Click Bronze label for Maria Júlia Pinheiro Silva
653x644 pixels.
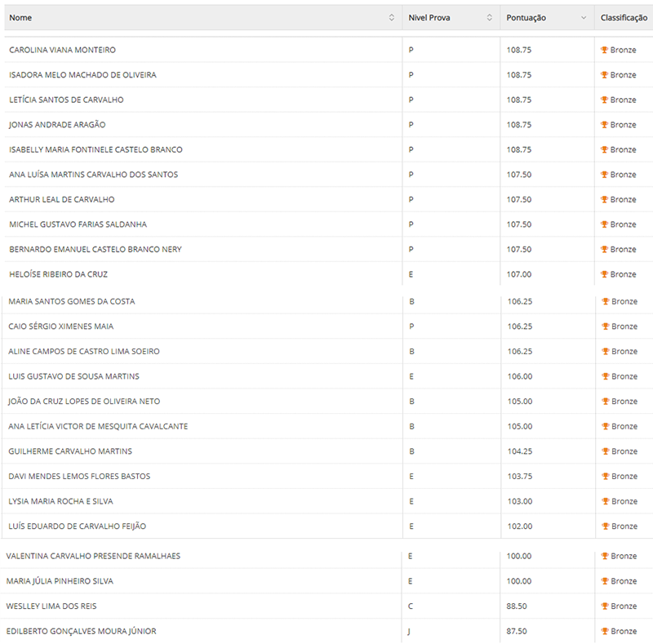pos(624,581)
